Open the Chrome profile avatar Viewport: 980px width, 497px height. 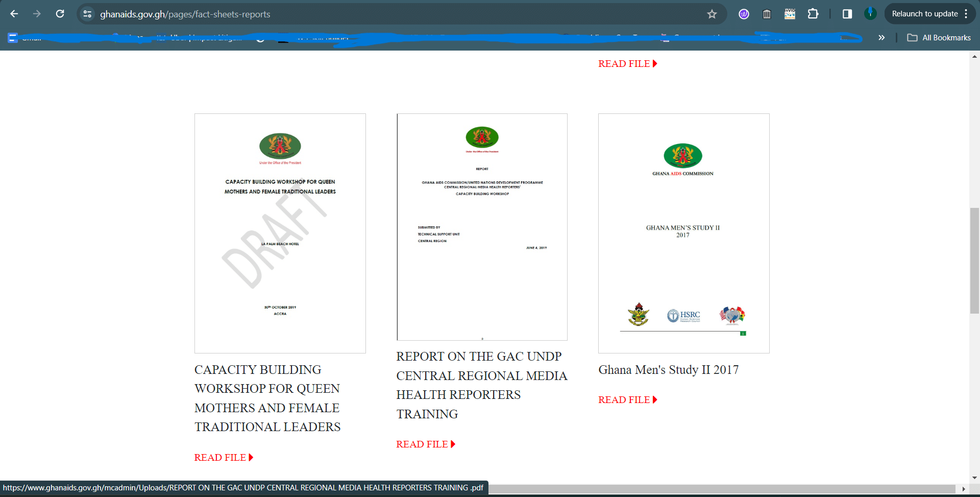click(x=870, y=14)
